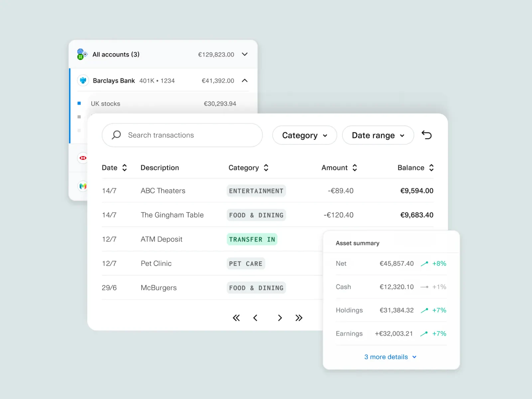Click FOOD & DINING tag for McBurgers
This screenshot has width=532, height=399.
click(x=256, y=288)
